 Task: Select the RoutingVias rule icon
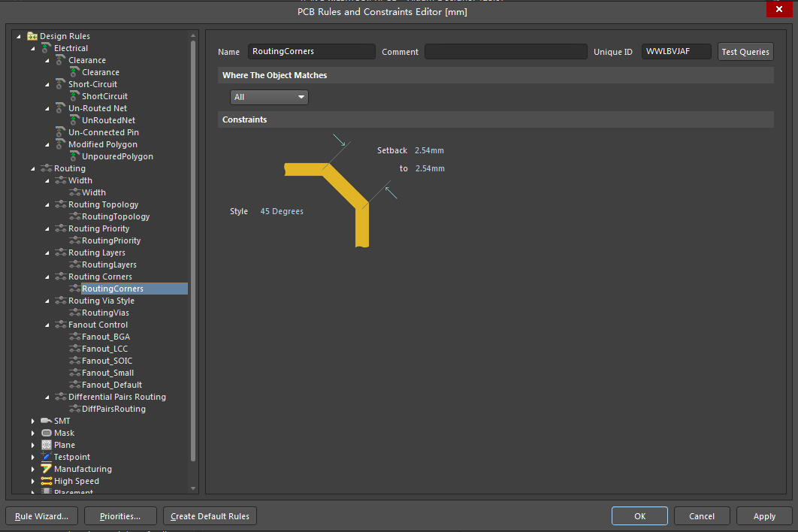pos(74,313)
